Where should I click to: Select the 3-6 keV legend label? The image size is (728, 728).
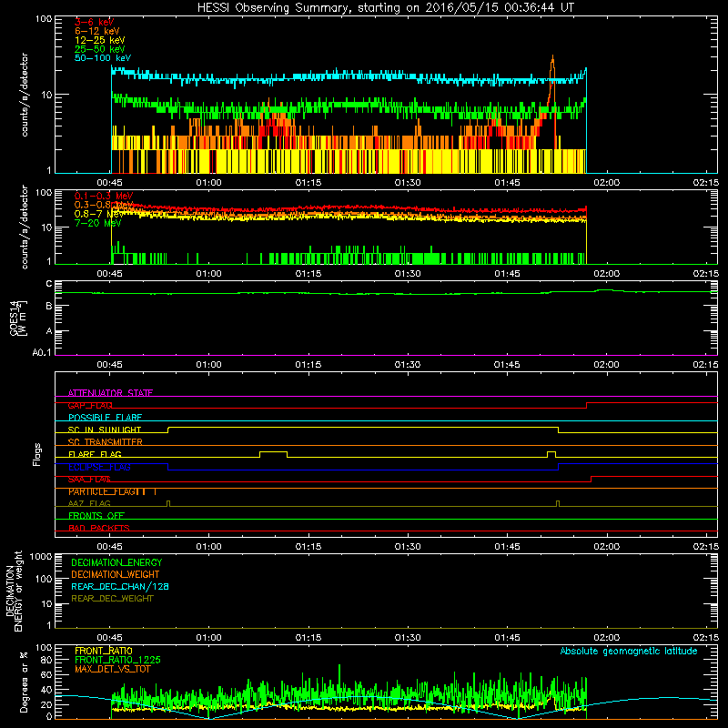(x=94, y=22)
